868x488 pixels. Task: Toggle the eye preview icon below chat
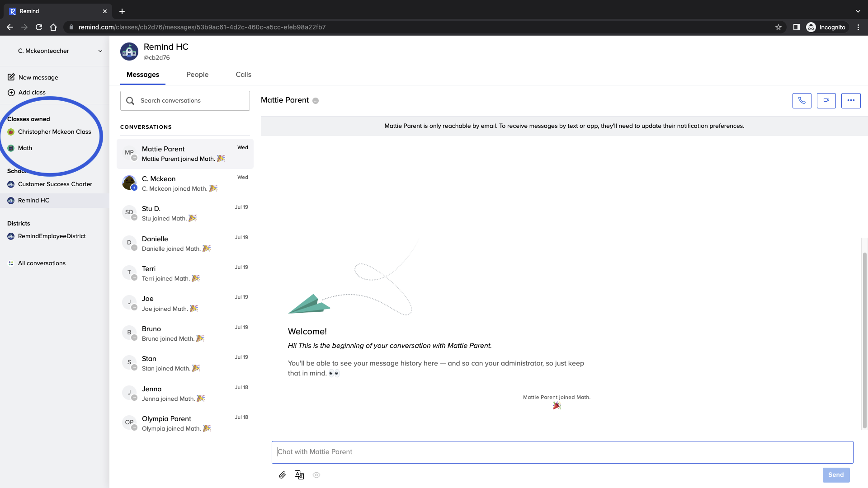coord(316,475)
